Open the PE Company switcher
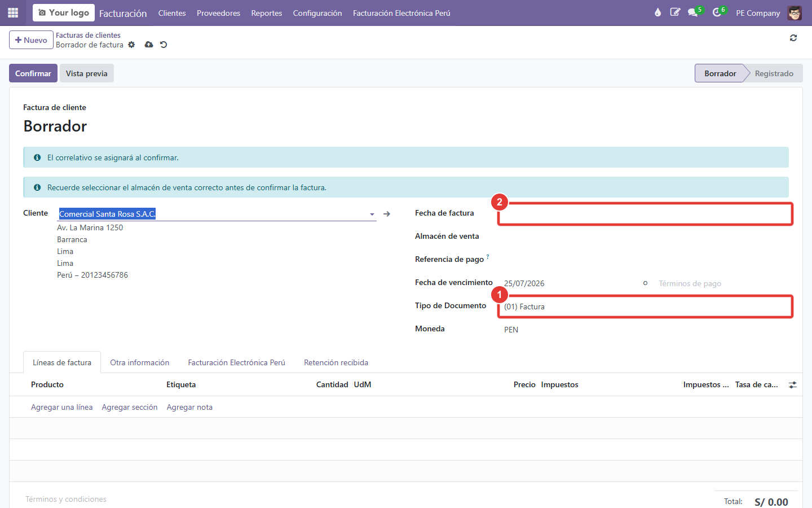The height and width of the screenshot is (508, 812). tap(758, 13)
